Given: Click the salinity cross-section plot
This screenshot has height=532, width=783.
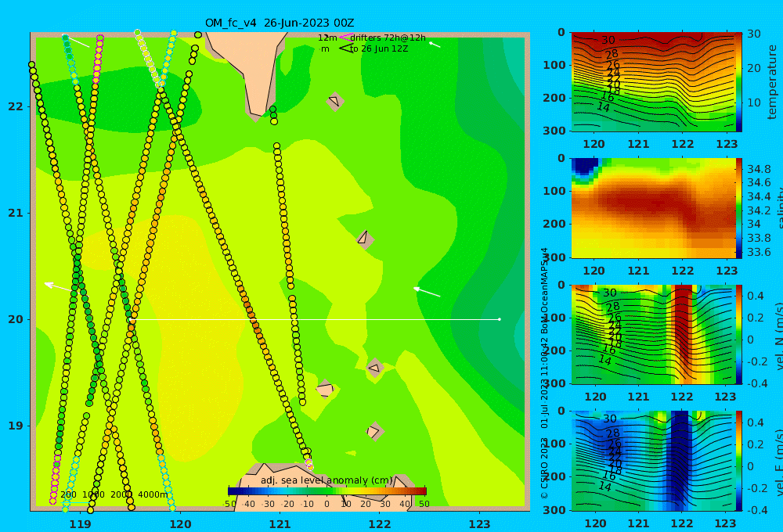Looking at the screenshot, I should (x=653, y=208).
